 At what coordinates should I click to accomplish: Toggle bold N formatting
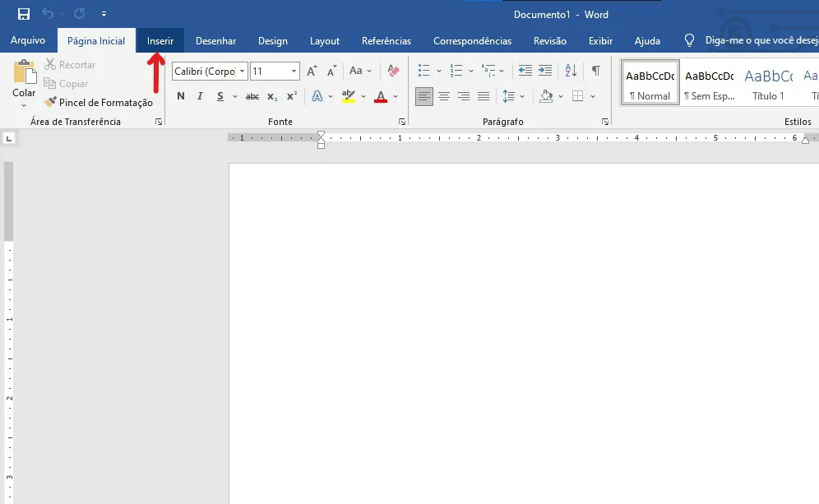[181, 96]
